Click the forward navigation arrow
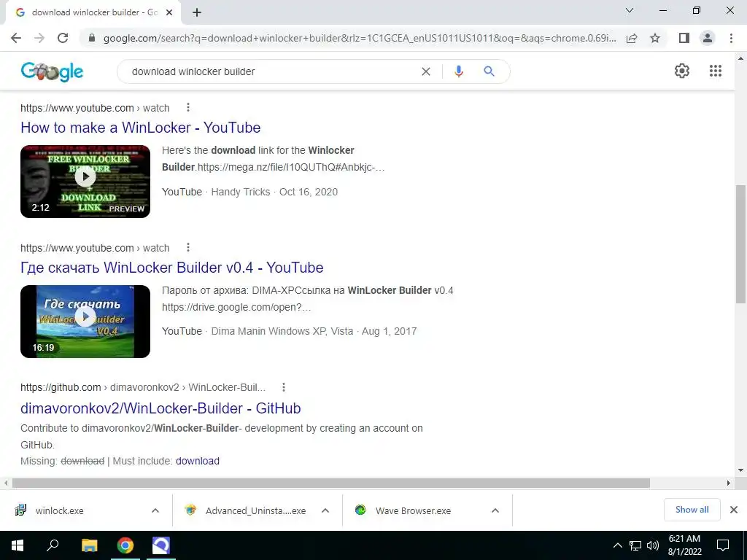 click(39, 38)
